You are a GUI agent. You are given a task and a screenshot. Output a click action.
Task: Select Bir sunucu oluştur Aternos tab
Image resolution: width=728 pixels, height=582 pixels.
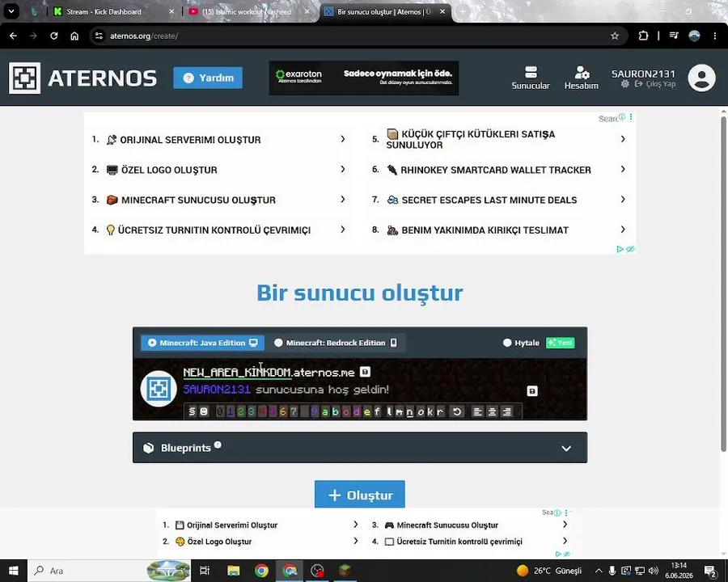[x=383, y=12]
